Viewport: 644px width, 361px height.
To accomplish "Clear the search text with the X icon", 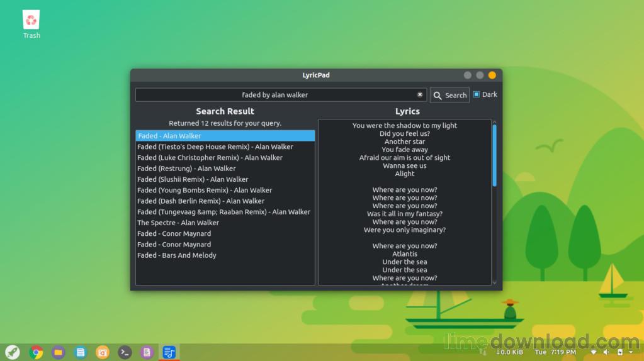I will click(420, 95).
